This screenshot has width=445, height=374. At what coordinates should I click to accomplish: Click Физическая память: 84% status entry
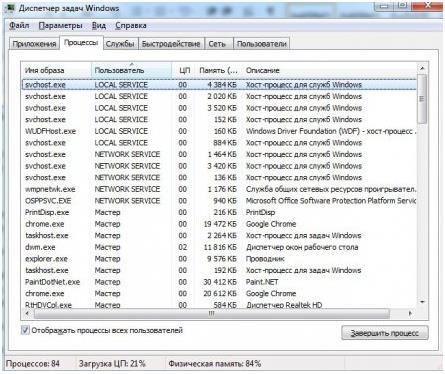click(x=215, y=363)
